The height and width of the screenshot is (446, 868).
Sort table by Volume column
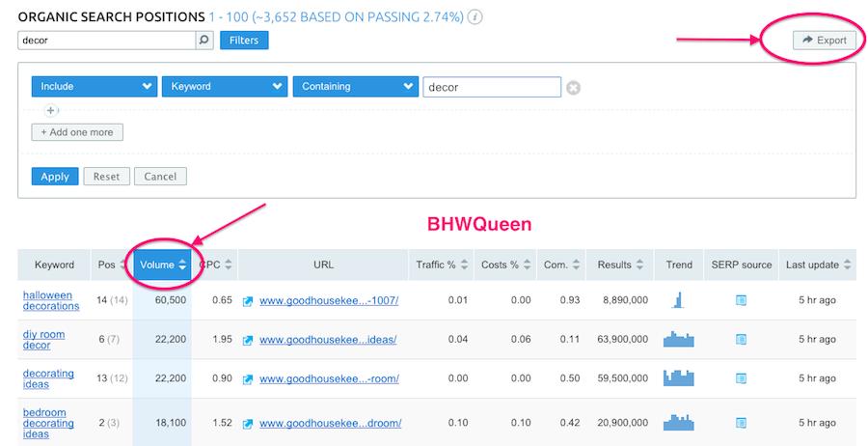tap(162, 265)
